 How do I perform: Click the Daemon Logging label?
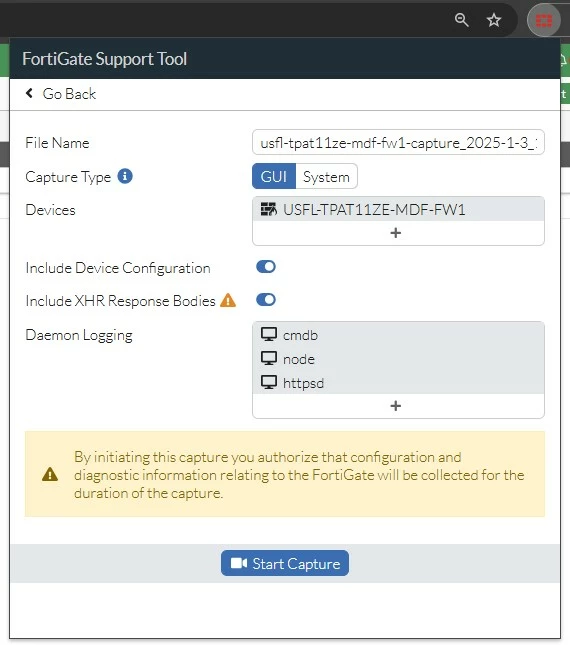click(x=79, y=335)
